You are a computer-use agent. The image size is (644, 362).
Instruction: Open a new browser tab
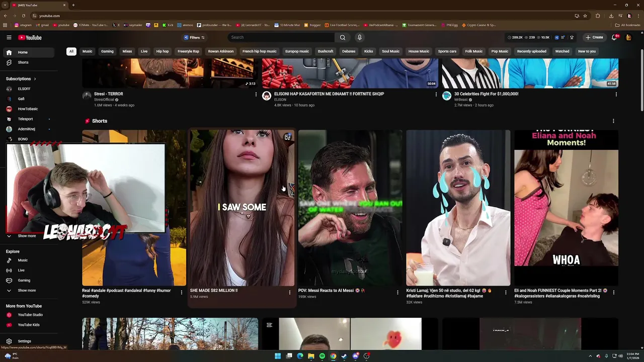73,5
